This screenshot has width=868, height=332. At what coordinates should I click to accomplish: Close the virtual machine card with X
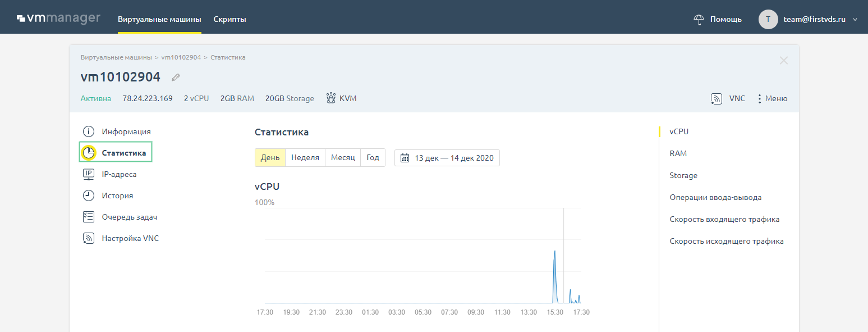(x=784, y=61)
